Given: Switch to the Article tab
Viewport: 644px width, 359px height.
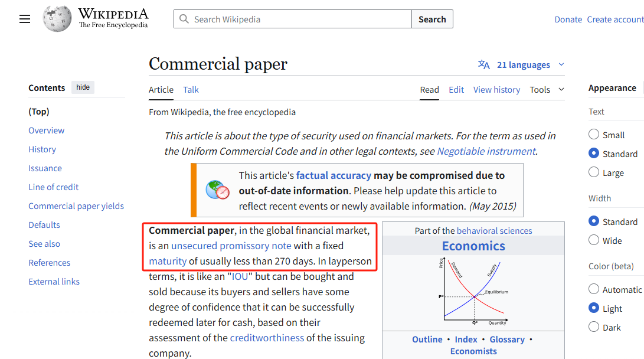Looking at the screenshot, I should 161,90.
